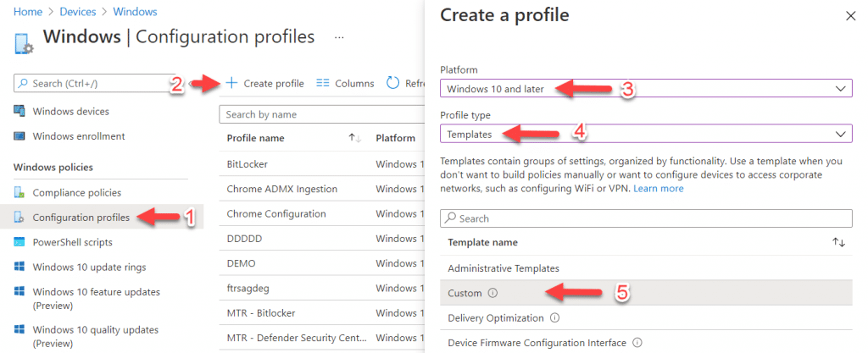Click the PowerShell scripts icon
Screen dimensions: 868x353
tap(19, 242)
